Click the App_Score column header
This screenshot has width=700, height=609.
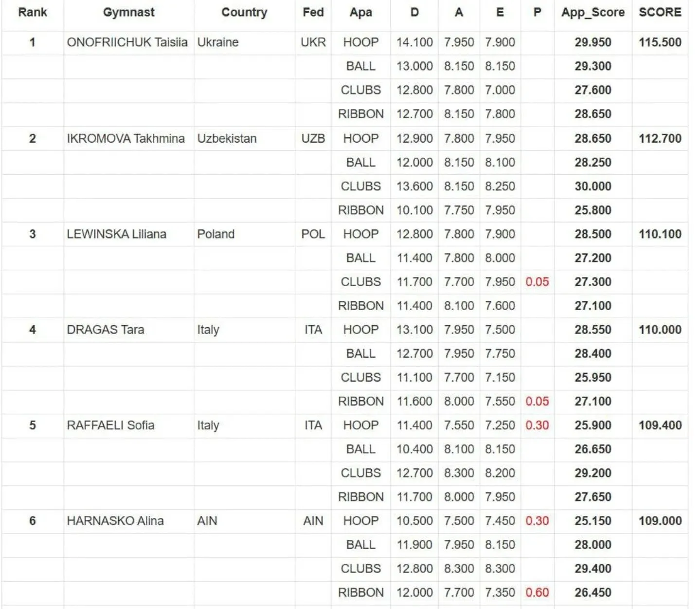click(592, 13)
